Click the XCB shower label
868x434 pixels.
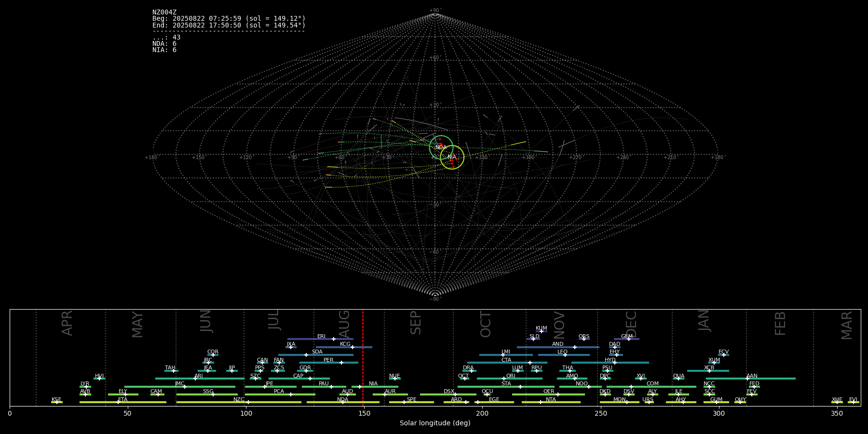point(709,368)
